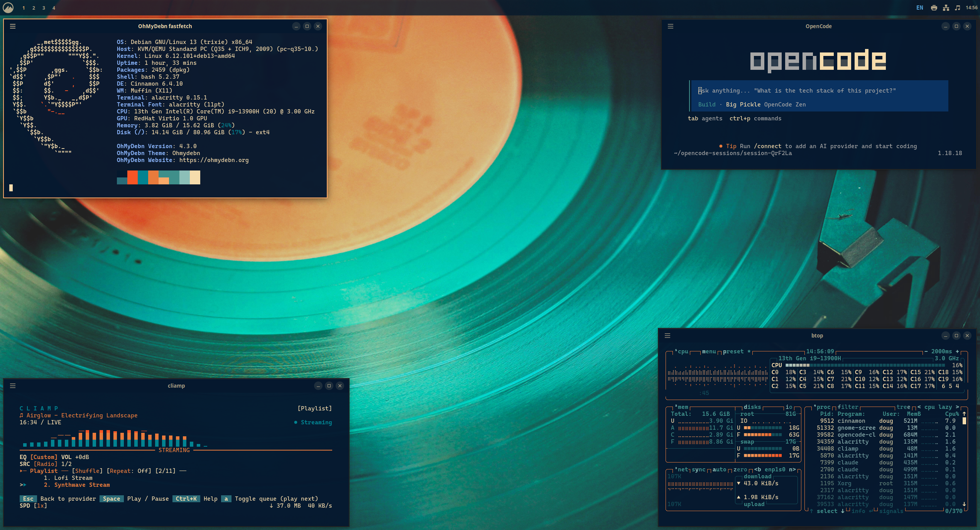Click the info option at bottom of btop
The width and height of the screenshot is (980, 530).
pyautogui.click(x=858, y=511)
